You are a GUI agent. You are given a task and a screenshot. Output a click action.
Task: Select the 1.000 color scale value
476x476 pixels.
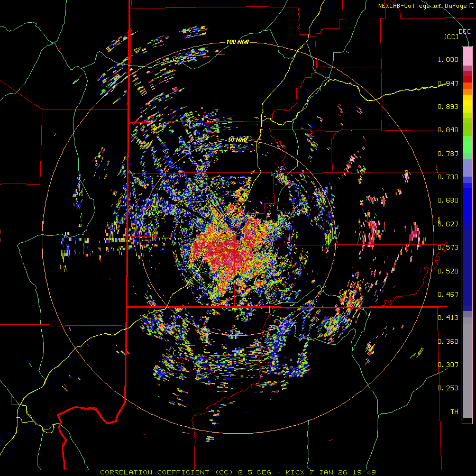pyautogui.click(x=448, y=59)
